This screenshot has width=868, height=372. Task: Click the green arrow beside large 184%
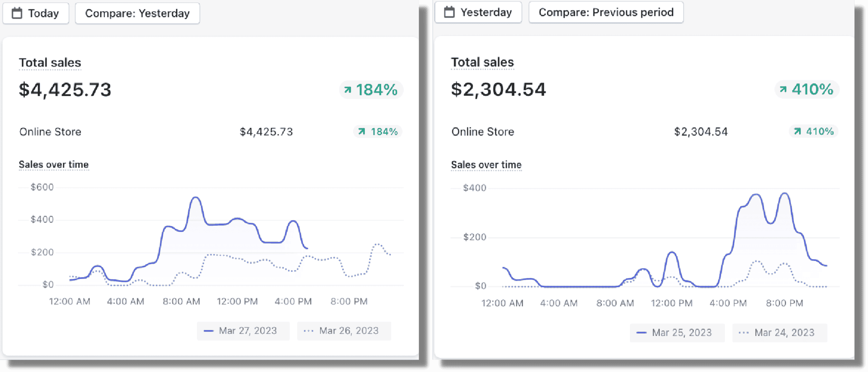[348, 90]
